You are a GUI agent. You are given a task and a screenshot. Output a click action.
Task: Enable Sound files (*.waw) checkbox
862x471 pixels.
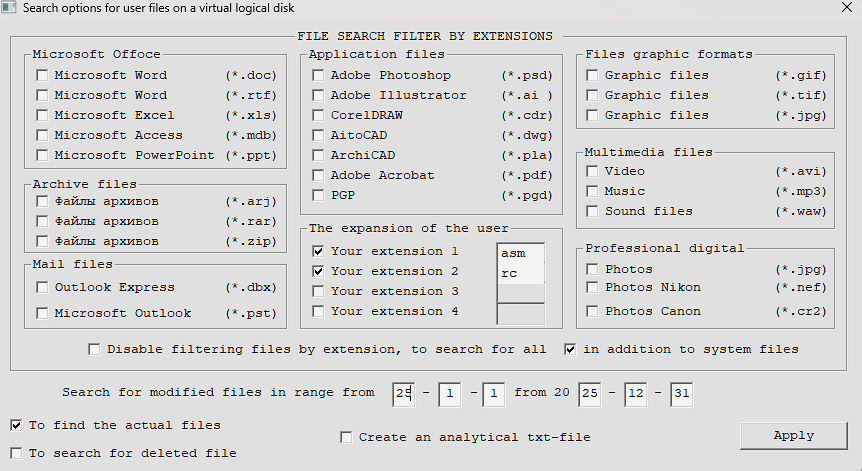tap(592, 211)
